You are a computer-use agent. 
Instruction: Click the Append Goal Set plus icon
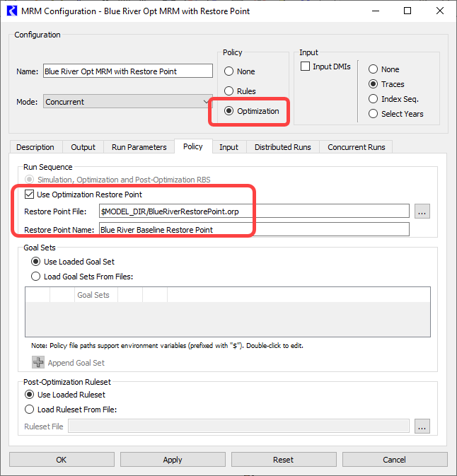click(38, 363)
